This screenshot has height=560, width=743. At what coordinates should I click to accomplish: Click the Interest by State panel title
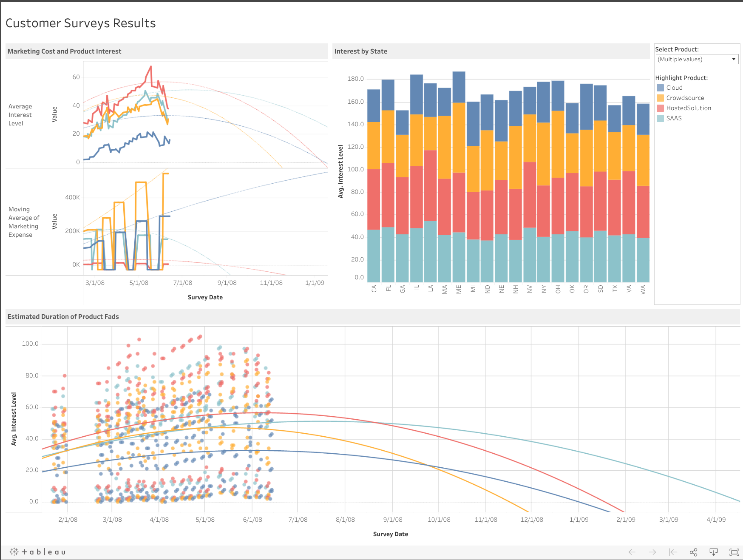coord(361,51)
